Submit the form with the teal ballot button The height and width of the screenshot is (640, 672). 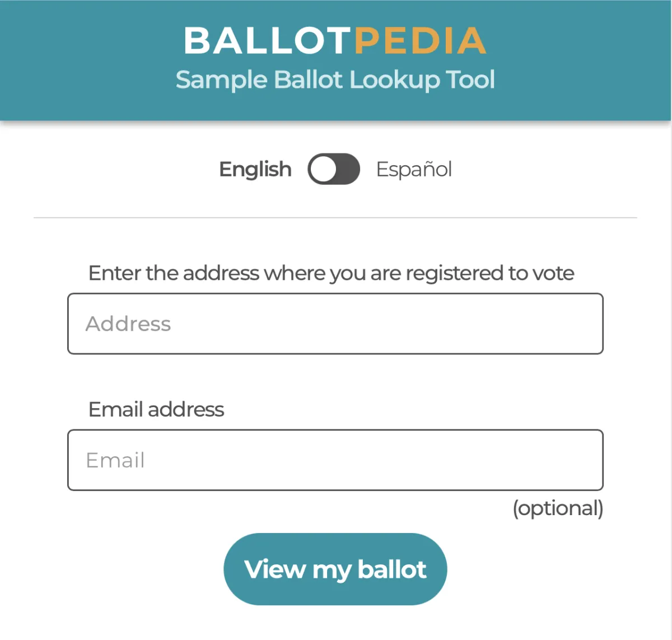335,569
